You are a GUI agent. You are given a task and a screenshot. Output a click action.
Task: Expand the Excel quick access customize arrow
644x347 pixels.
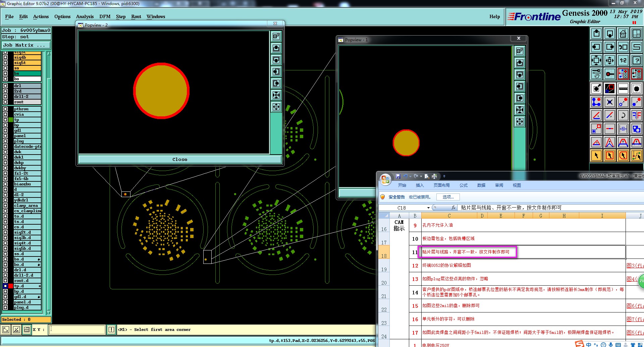[444, 176]
